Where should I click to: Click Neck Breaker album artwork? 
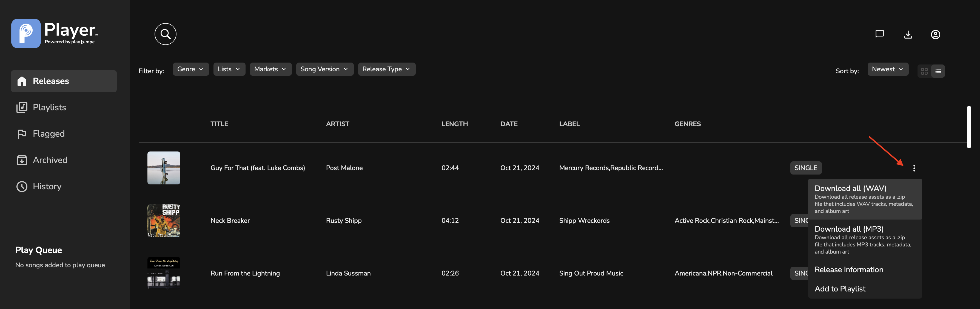164,221
